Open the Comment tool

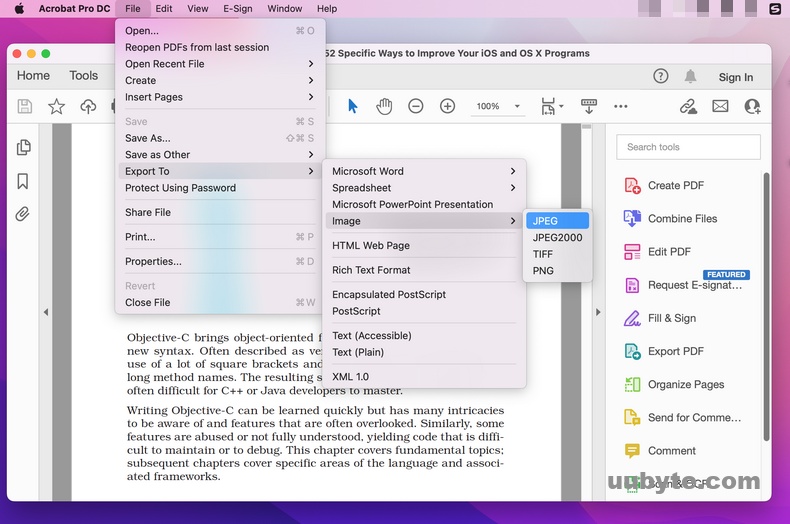coord(660,451)
